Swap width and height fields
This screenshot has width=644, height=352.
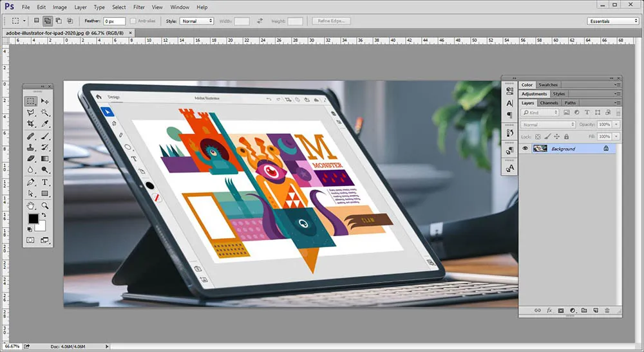(260, 21)
